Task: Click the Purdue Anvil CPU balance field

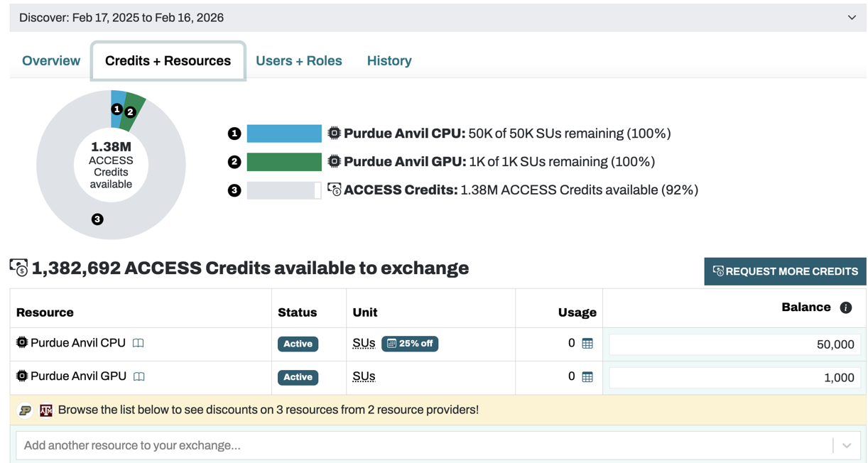Action: coord(734,344)
